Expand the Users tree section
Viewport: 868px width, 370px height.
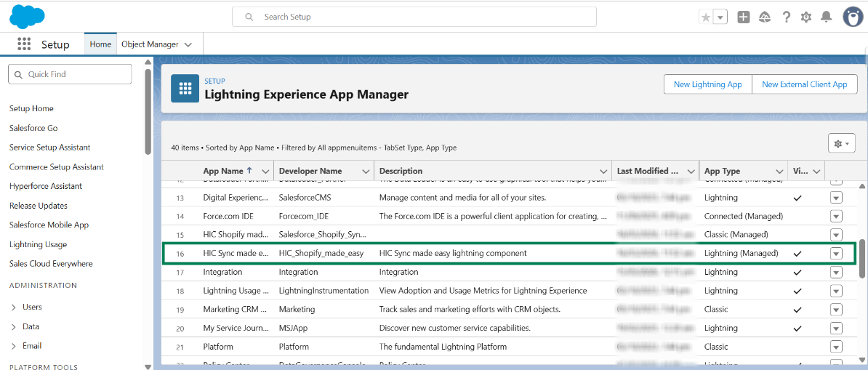(14, 307)
